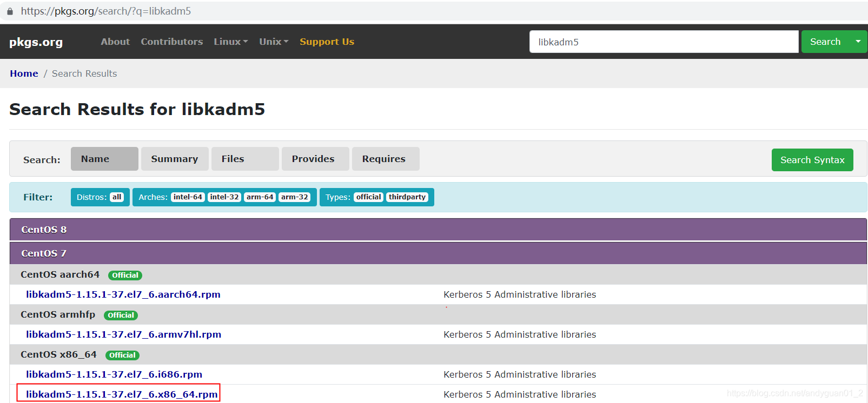Open libkadm5 armv7hl.rpm package link
Image resolution: width=868 pixels, height=403 pixels.
[124, 334]
